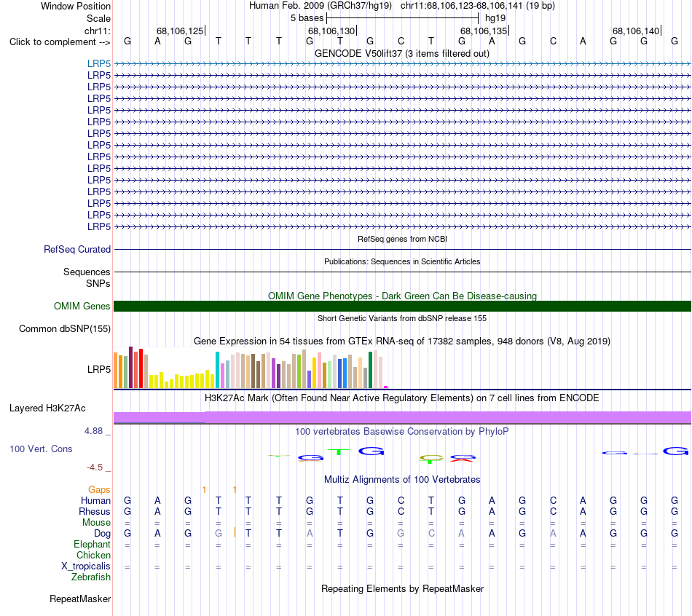Open the GENCODE V50lift37 track title
This screenshot has width=692, height=616.
click(401, 53)
